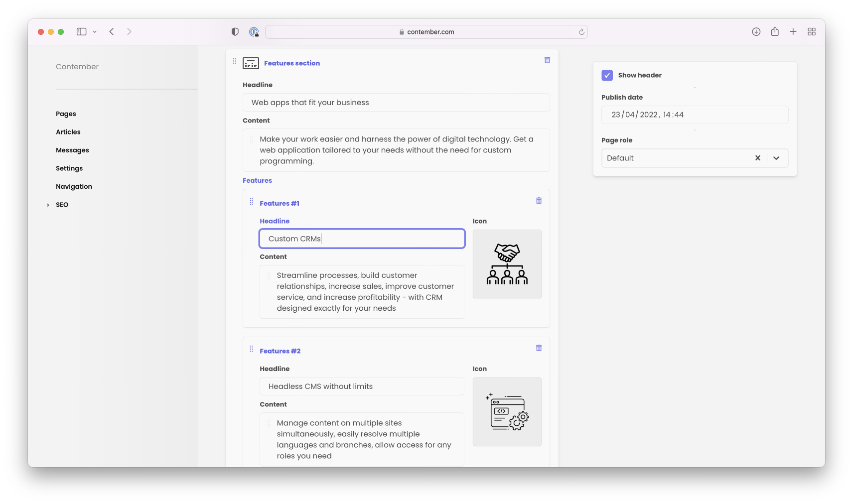Uncheck the Show header checkbox
853x504 pixels.
coord(607,75)
